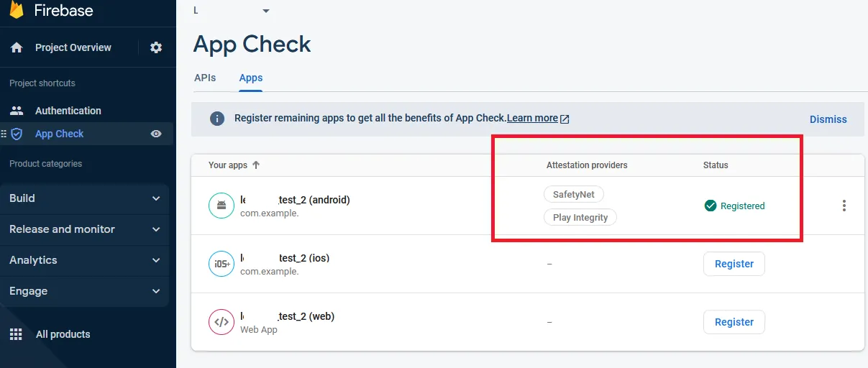The height and width of the screenshot is (368, 868).
Task: Register the ios app
Action: click(734, 264)
